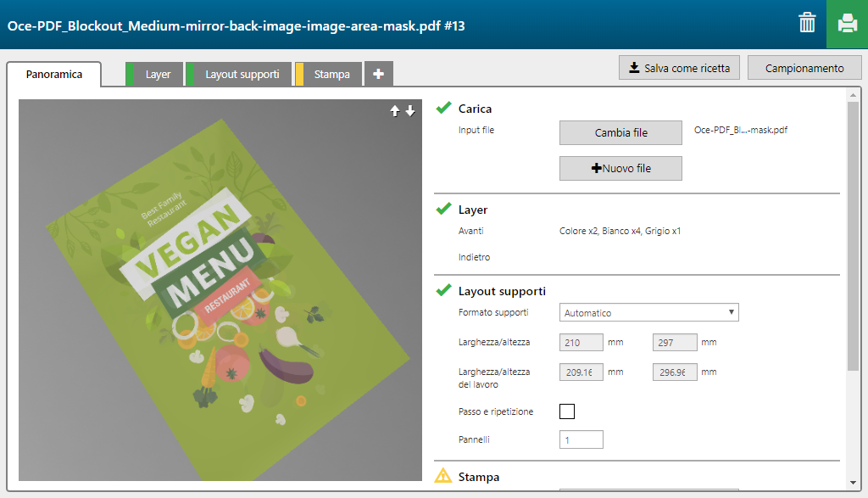Click job height field showing 296.96
The height and width of the screenshot is (498, 868).
pyautogui.click(x=675, y=372)
